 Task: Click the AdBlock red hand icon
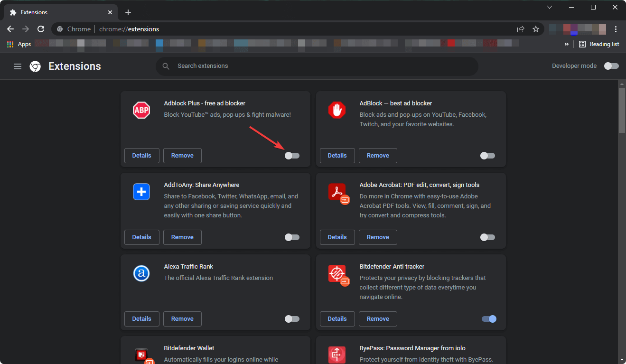(337, 110)
